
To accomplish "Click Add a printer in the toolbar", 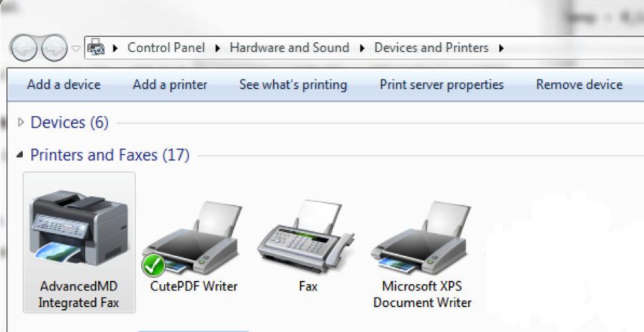I will (170, 84).
